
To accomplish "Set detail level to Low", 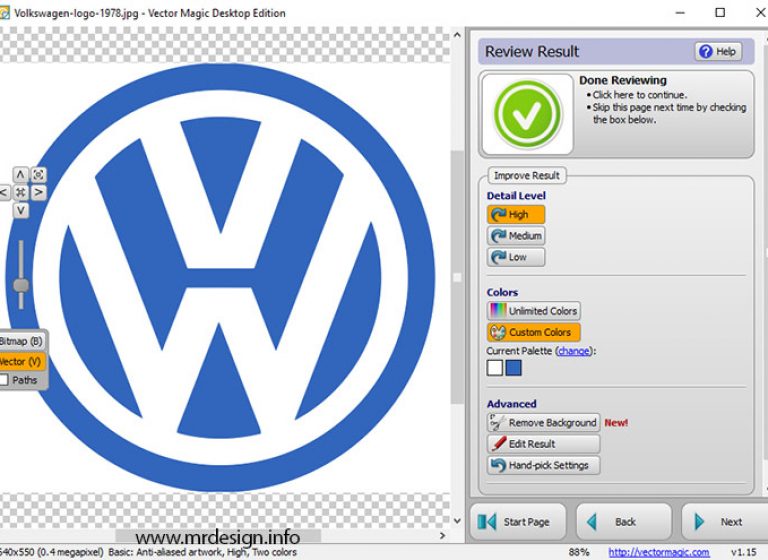I will tap(516, 257).
